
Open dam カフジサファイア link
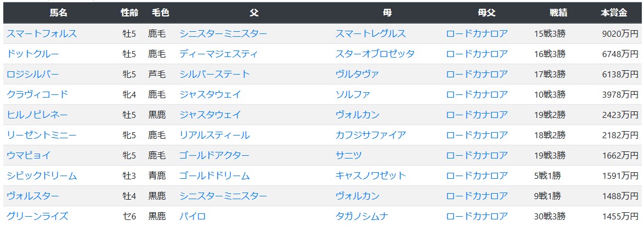coord(370,135)
